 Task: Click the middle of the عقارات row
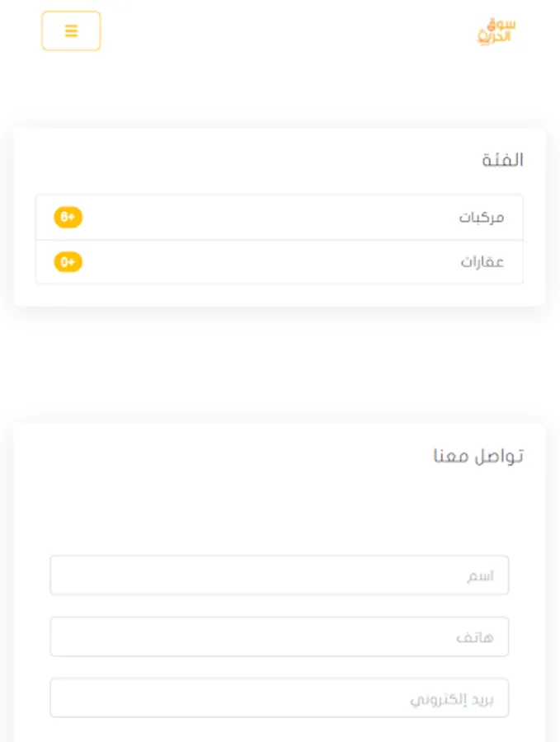(279, 262)
